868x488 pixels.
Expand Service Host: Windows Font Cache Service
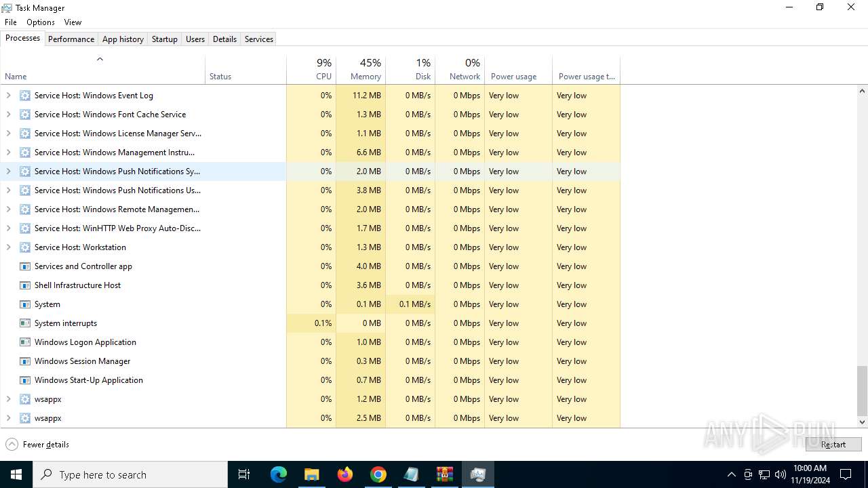[8, 115]
